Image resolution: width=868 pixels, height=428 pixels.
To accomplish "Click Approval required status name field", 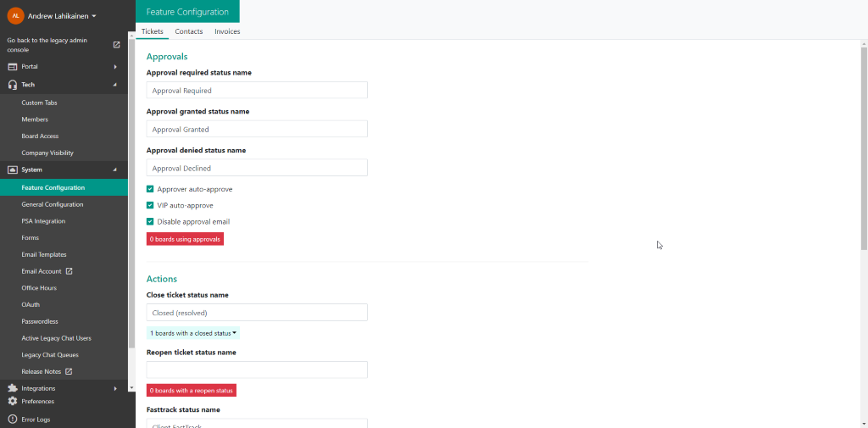I will pyautogui.click(x=257, y=90).
